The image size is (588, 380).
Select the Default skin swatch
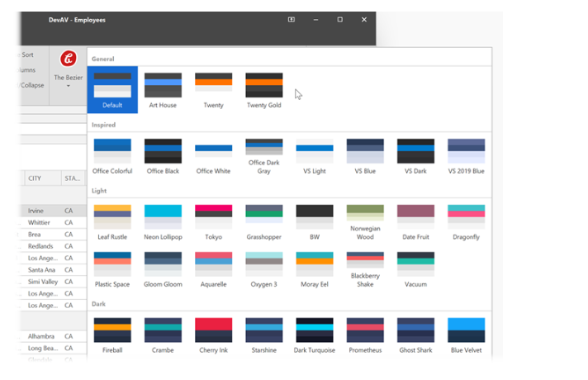point(112,90)
